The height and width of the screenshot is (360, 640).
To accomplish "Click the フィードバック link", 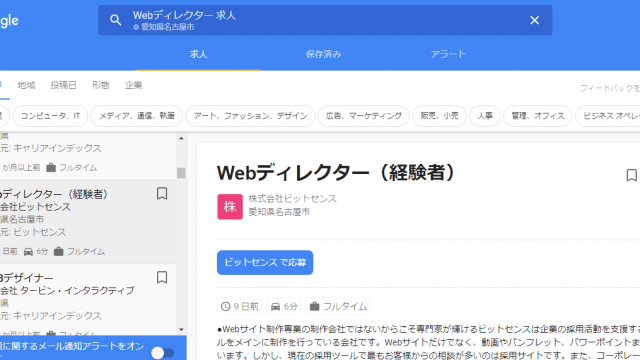I will coord(610,88).
